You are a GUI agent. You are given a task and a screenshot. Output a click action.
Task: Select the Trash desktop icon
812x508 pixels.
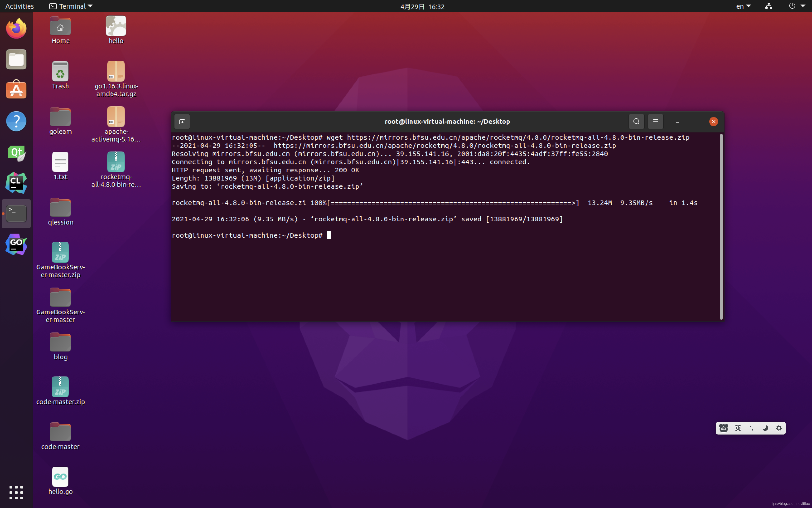(60, 76)
